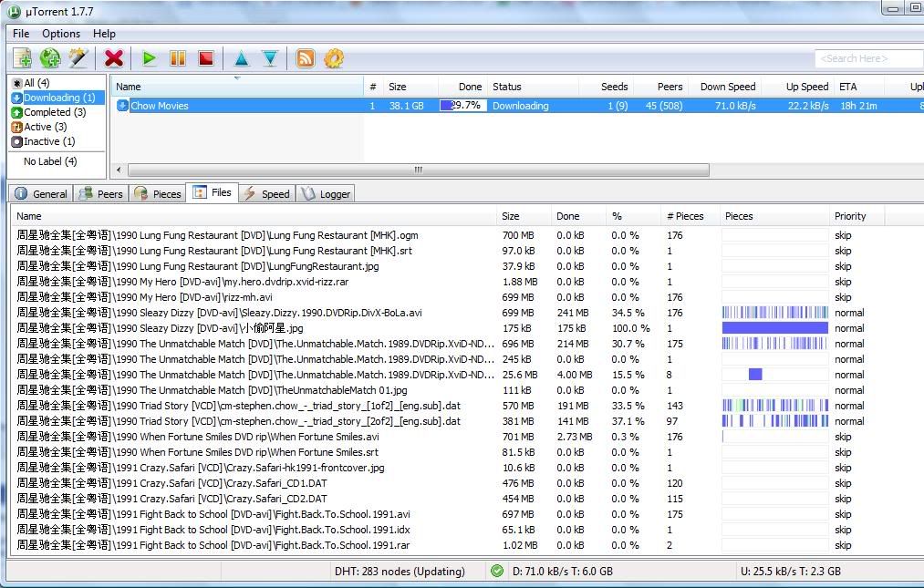Image resolution: width=924 pixels, height=588 pixels.
Task: Select the Downloading (1) category
Action: [57, 98]
